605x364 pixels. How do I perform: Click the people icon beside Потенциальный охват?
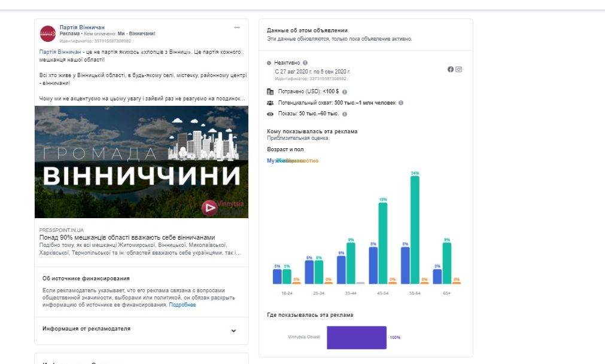[x=270, y=103]
